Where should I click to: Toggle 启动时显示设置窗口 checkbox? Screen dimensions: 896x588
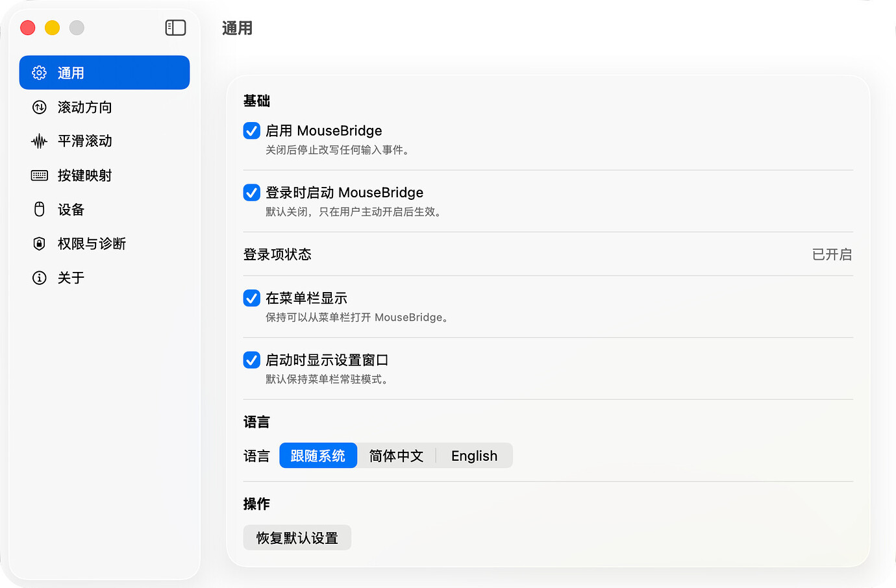(252, 360)
